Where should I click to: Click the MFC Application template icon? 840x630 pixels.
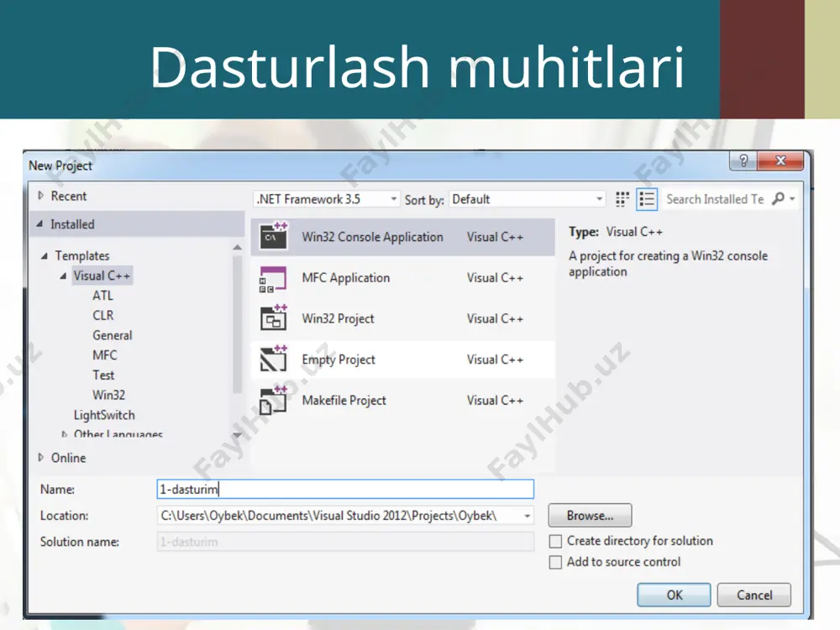tap(273, 279)
